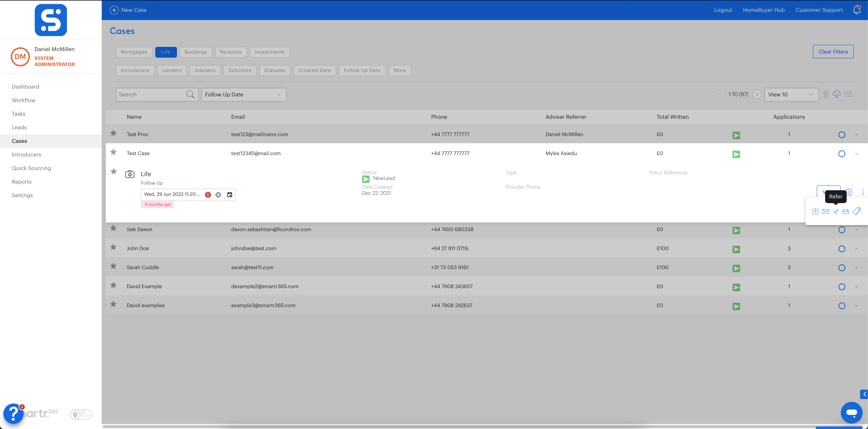Click the delete trash icon in toolbar
868x429 pixels.
[x=826, y=94]
